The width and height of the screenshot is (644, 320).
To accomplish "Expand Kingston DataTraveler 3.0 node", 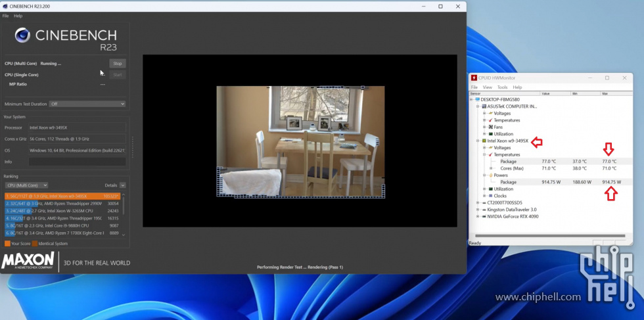I will [478, 210].
